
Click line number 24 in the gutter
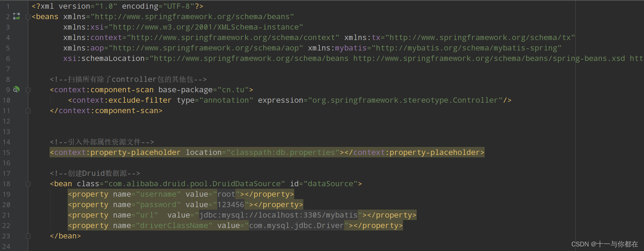pos(6,246)
